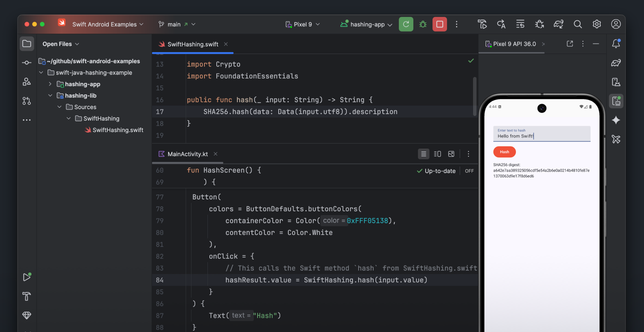The image size is (644, 332).
Task: Open Gemini with the sparkle icon
Action: (x=616, y=120)
